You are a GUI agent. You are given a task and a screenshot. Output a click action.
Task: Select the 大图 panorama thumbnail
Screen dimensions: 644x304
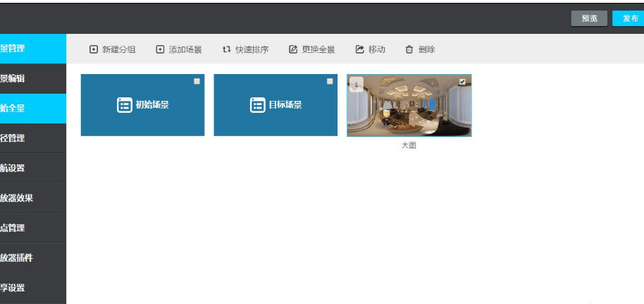(x=409, y=105)
